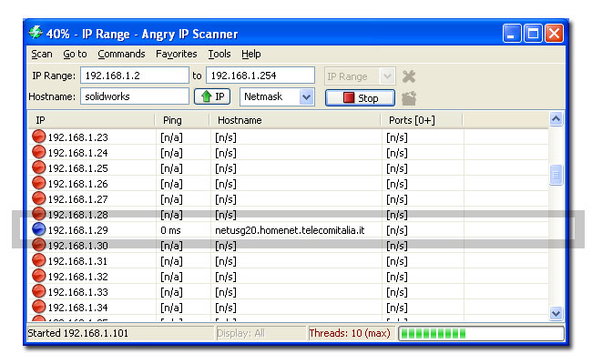Viewport: 592px width, 364px height.
Task: Select the row text 192.168.1.31
Action: click(77, 261)
